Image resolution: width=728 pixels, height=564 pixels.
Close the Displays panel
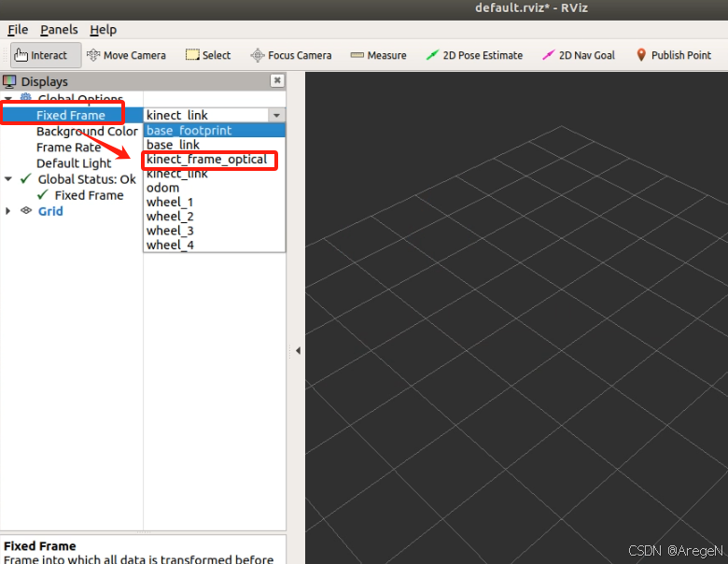277,80
